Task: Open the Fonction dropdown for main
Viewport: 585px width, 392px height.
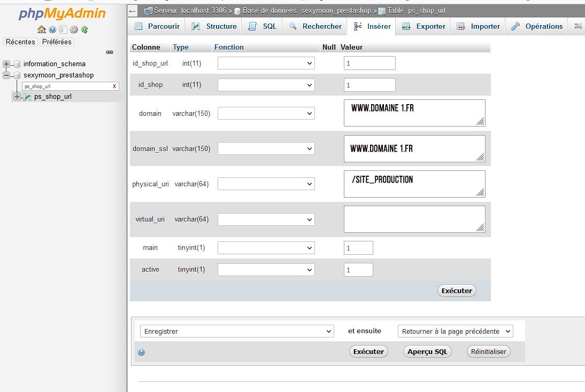Action: click(x=266, y=248)
